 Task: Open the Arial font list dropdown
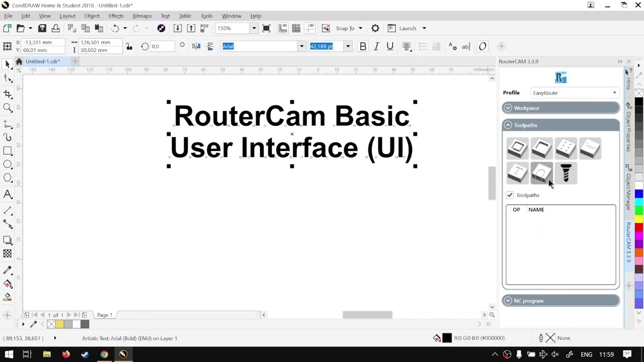(x=302, y=46)
